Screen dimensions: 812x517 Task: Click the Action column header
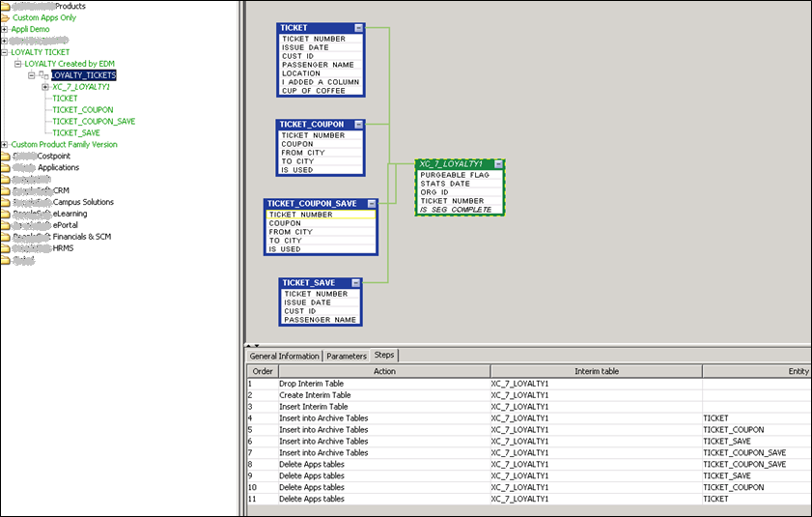384,371
